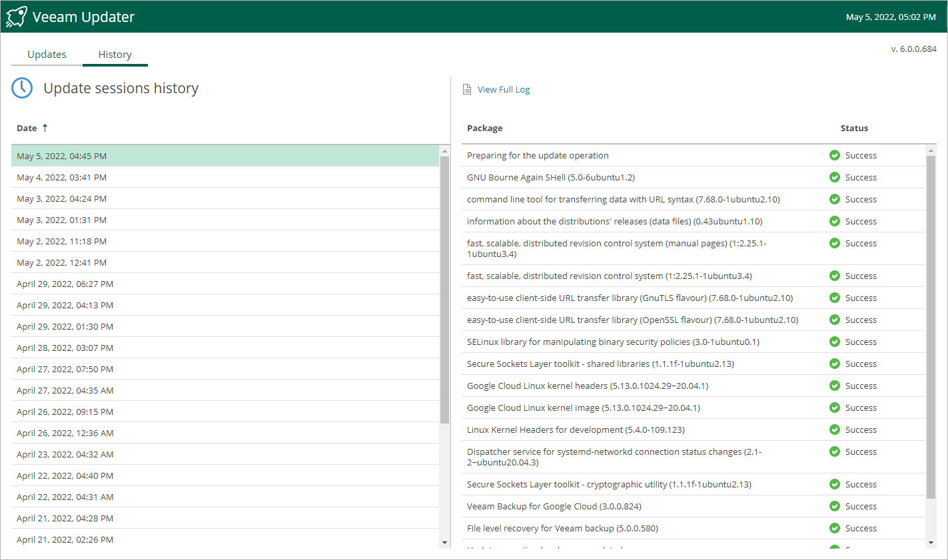Click the Preparing for the update operation entry
The image size is (948, 560).
click(538, 155)
